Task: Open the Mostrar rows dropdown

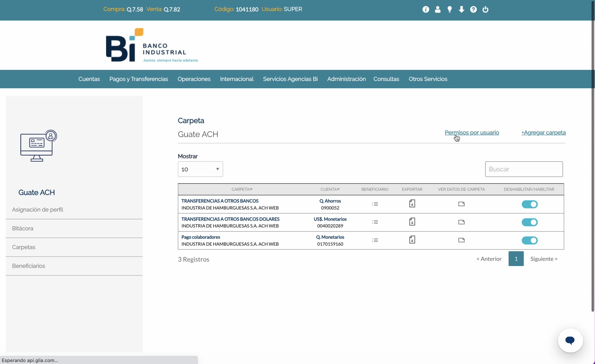Action: tap(200, 169)
